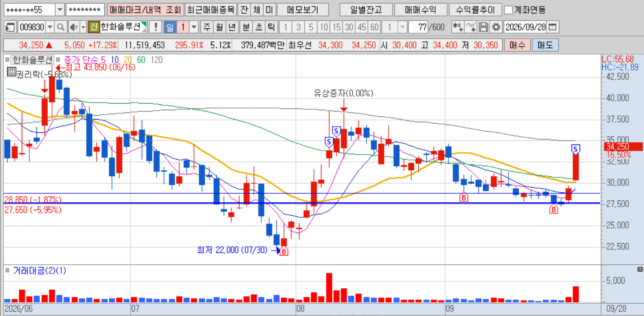644x316 pixels.
Task: Open the 메모보기 tab
Action: point(303,10)
